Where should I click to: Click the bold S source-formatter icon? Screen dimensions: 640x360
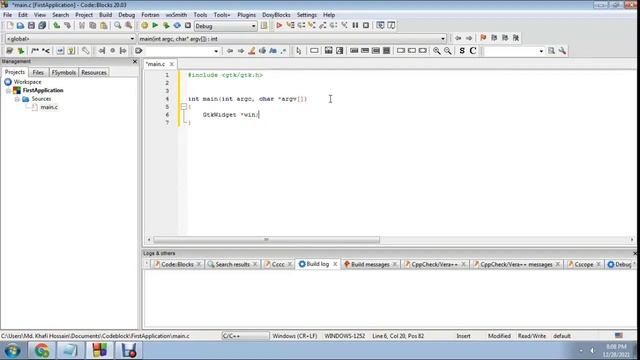[x=462, y=51]
